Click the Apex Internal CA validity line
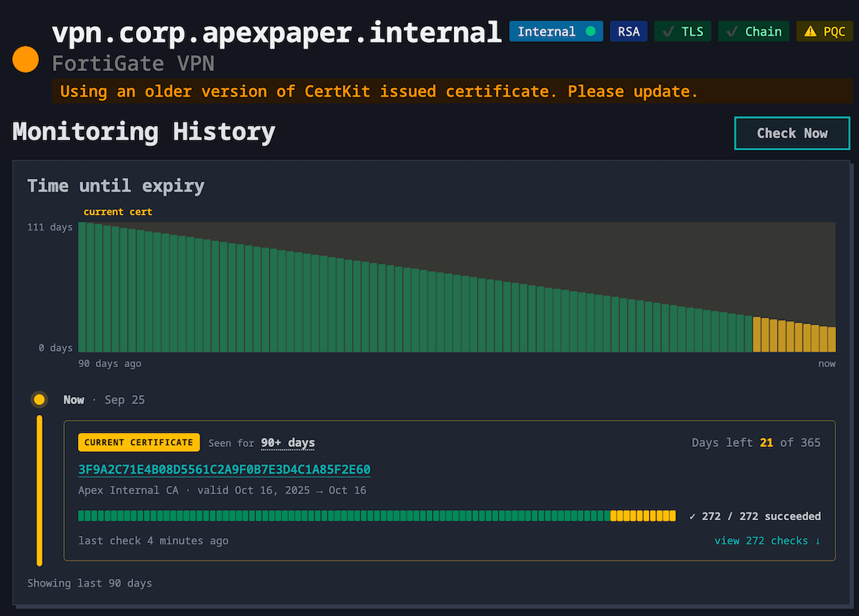The height and width of the screenshot is (616, 859). [x=222, y=490]
